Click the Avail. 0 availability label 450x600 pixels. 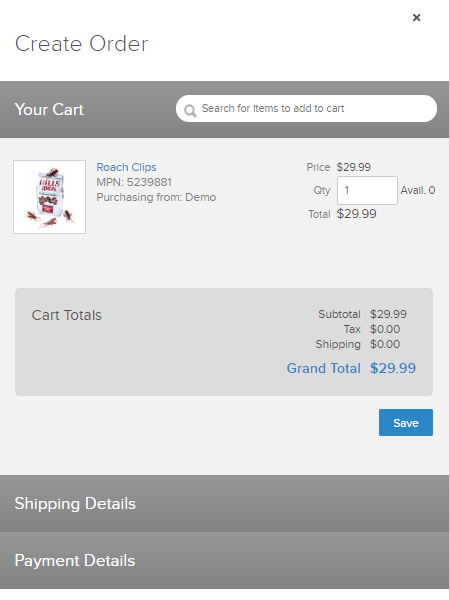(417, 190)
